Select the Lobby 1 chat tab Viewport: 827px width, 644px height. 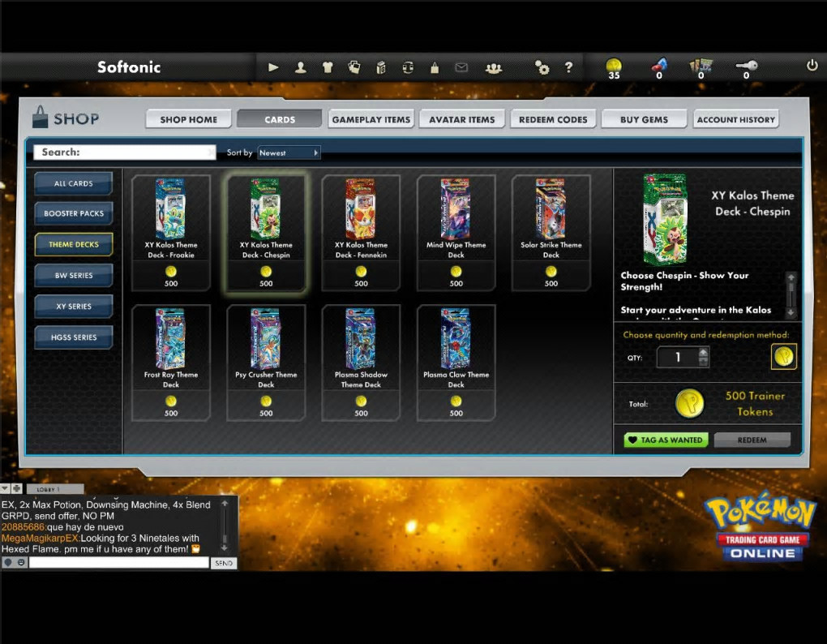(x=55, y=489)
